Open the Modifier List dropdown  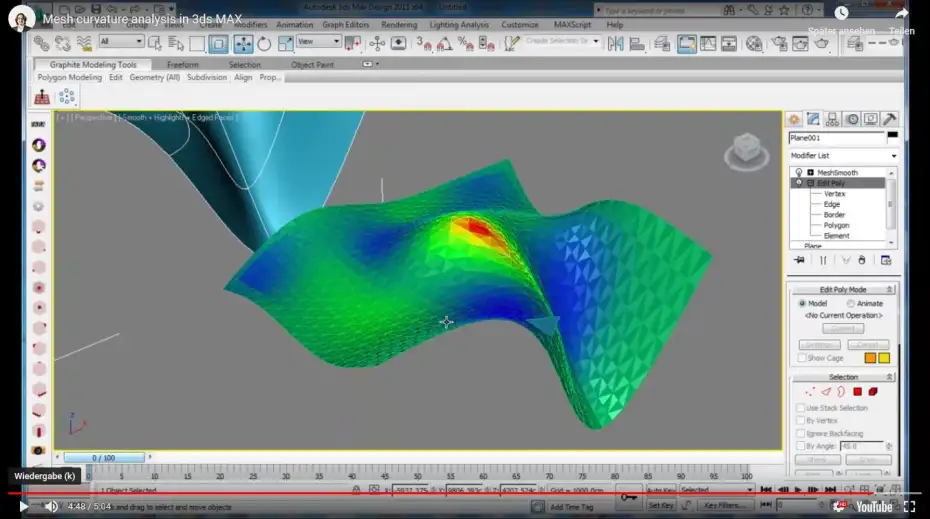tap(843, 155)
